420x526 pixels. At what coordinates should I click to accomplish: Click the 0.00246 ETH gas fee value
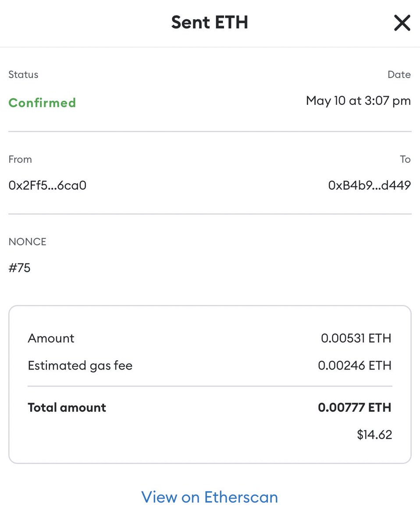[x=355, y=366]
